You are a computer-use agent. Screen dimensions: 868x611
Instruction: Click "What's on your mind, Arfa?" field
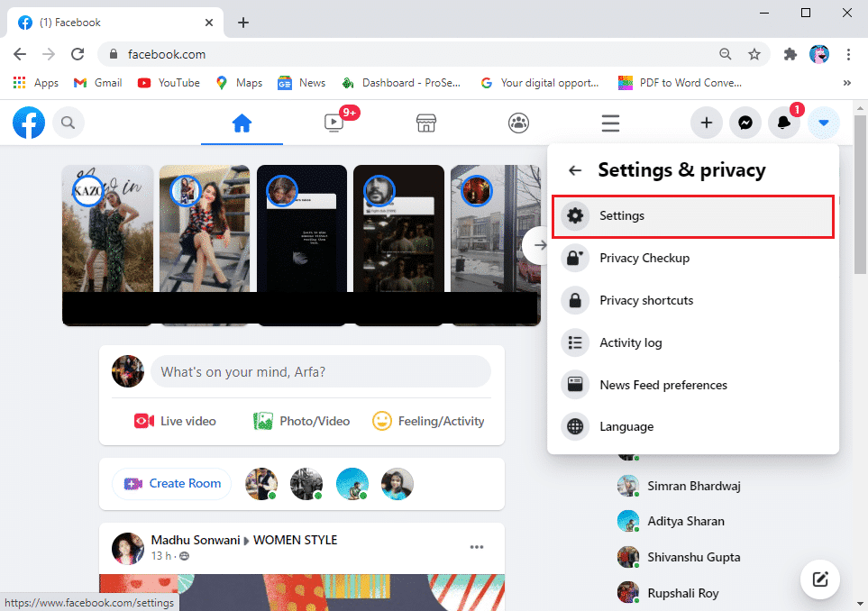point(320,371)
